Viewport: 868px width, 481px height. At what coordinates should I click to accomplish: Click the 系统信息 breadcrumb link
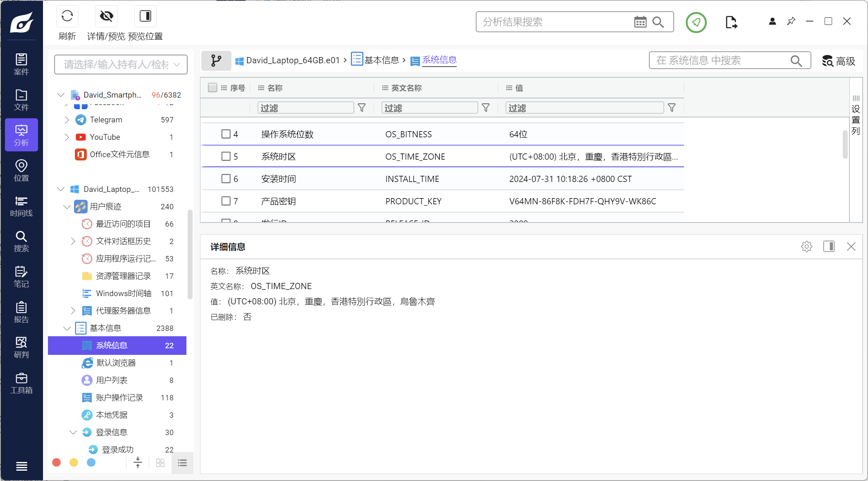coord(439,60)
